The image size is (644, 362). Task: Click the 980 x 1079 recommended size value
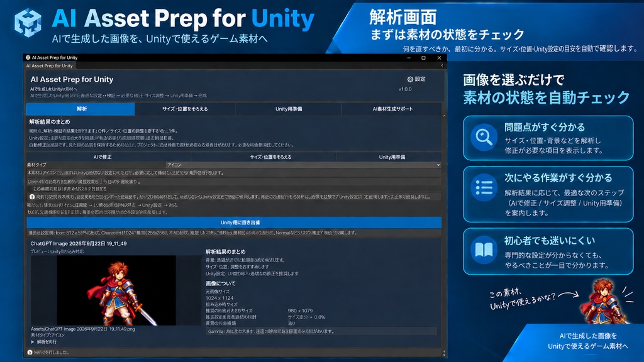[x=300, y=310]
